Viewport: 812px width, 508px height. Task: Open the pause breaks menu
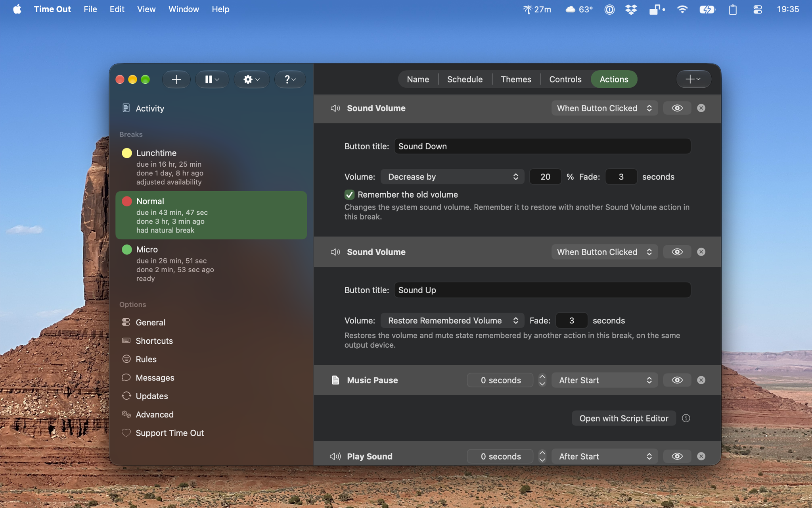point(212,79)
